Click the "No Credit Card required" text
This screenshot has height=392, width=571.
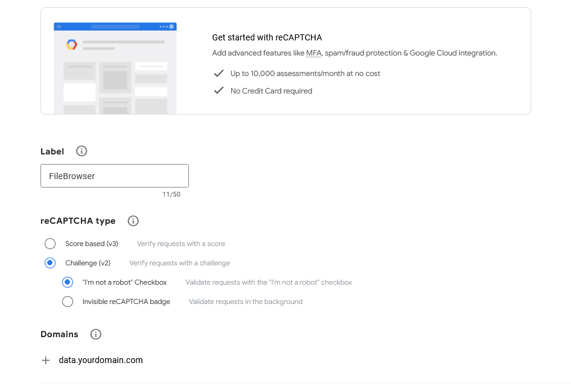tap(271, 91)
